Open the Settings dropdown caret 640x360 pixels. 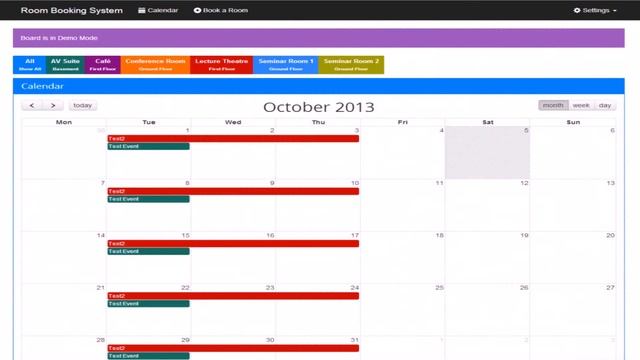[x=615, y=11]
